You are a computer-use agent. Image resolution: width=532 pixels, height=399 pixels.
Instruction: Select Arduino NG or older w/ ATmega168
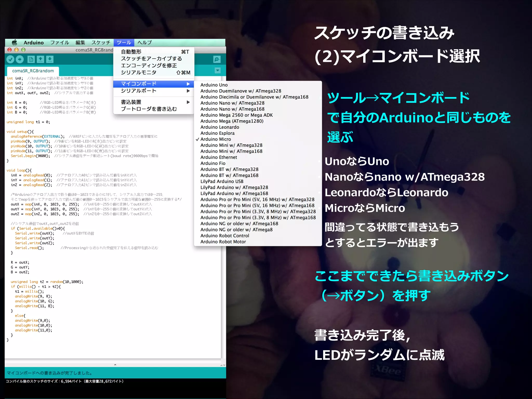[x=258, y=224]
